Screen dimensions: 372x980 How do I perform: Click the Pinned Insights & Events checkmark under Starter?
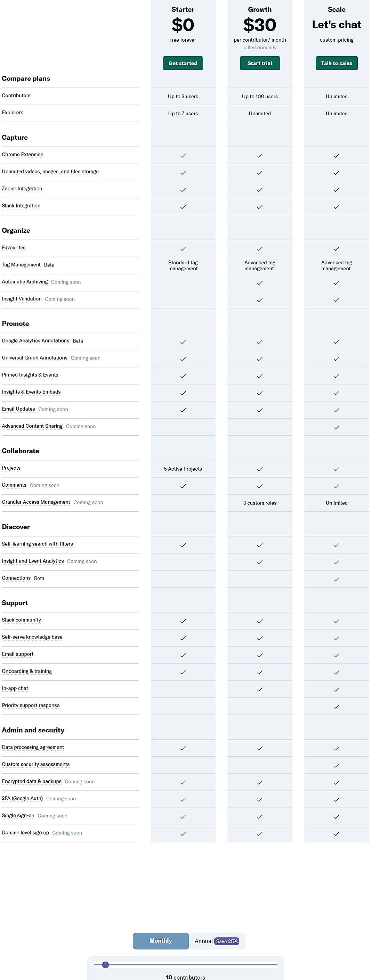pyautogui.click(x=183, y=376)
